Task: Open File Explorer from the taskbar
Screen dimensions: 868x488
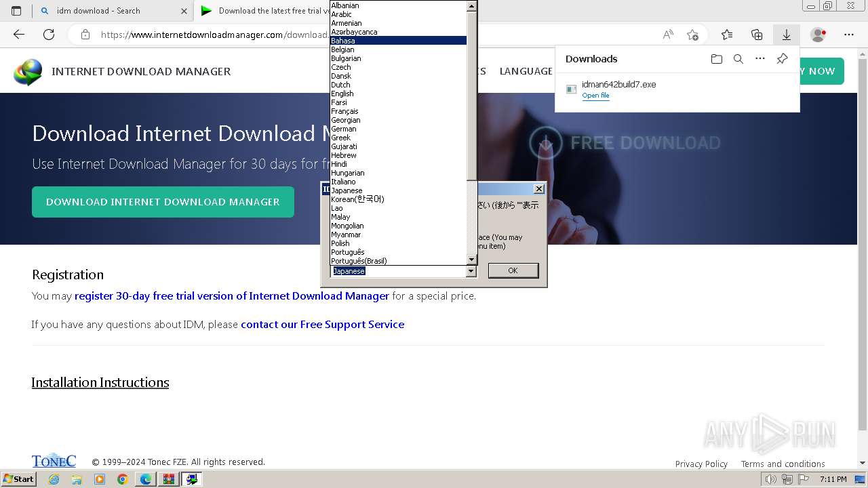Action: click(x=77, y=479)
